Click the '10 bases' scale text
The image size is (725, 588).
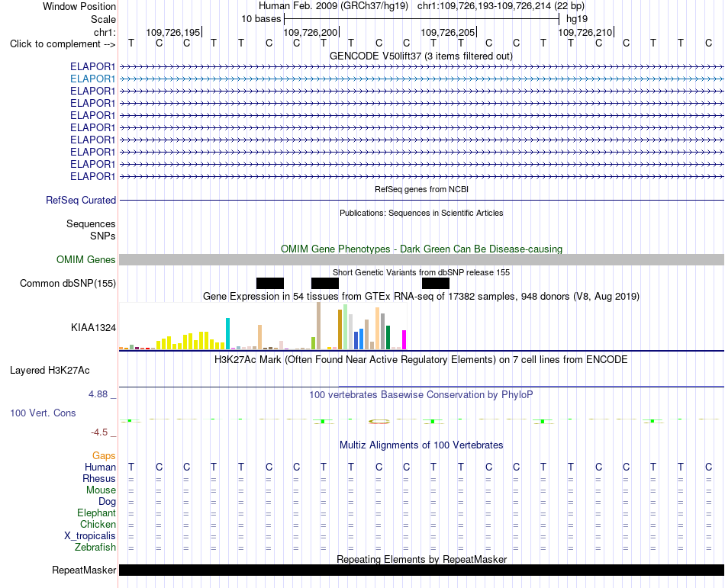tap(261, 19)
